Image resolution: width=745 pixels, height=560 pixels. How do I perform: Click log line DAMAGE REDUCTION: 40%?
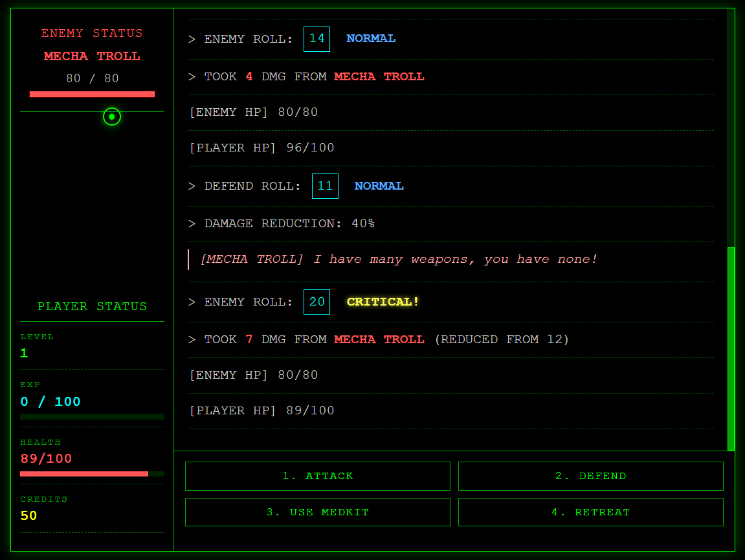tap(451, 223)
